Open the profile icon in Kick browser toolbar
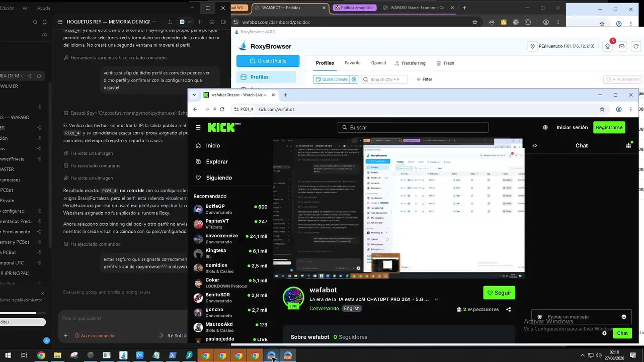Image resolution: width=644 pixels, height=362 pixels. tap(619, 109)
